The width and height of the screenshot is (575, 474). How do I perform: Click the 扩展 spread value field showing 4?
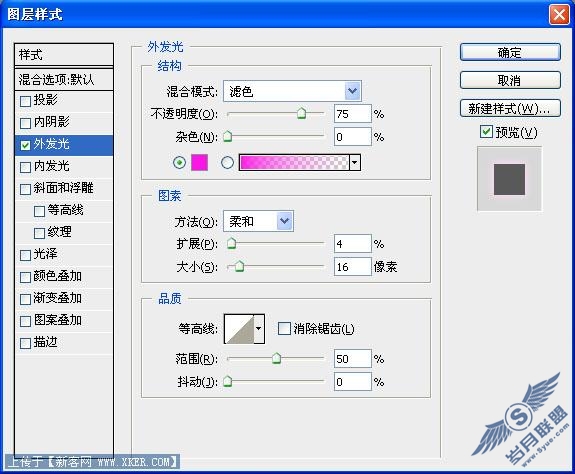click(x=352, y=244)
